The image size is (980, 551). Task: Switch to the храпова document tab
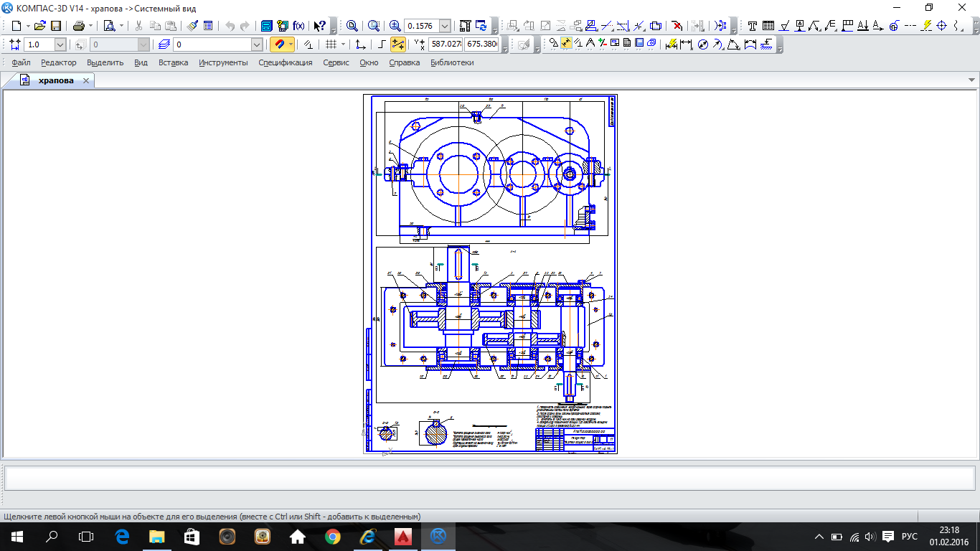(56, 80)
